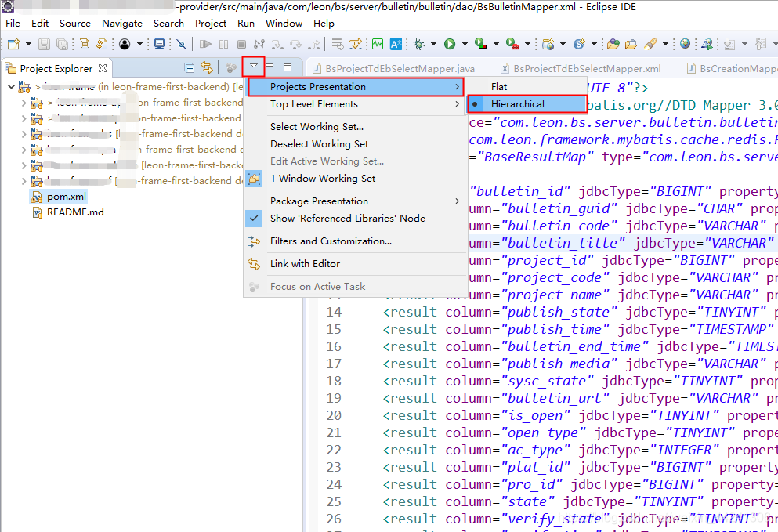Image resolution: width=778 pixels, height=532 pixels.
Task: Click the Search flashlight icon
Action: point(650,44)
